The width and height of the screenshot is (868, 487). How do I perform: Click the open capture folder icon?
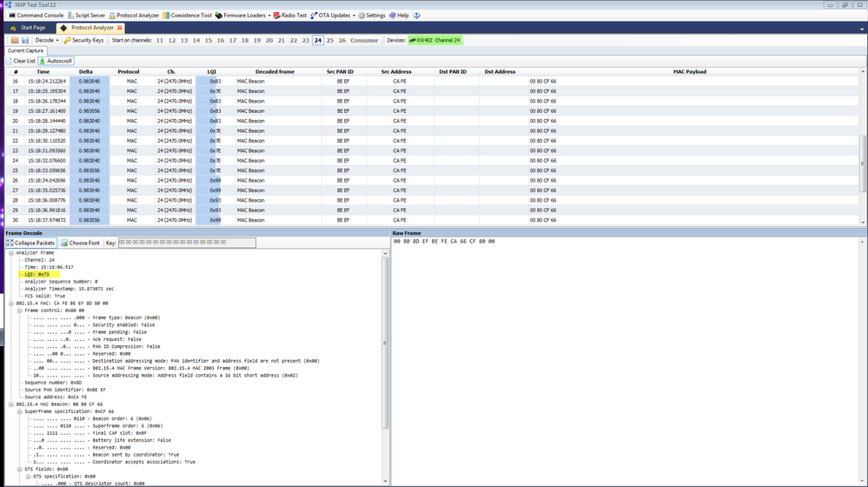(x=15, y=41)
